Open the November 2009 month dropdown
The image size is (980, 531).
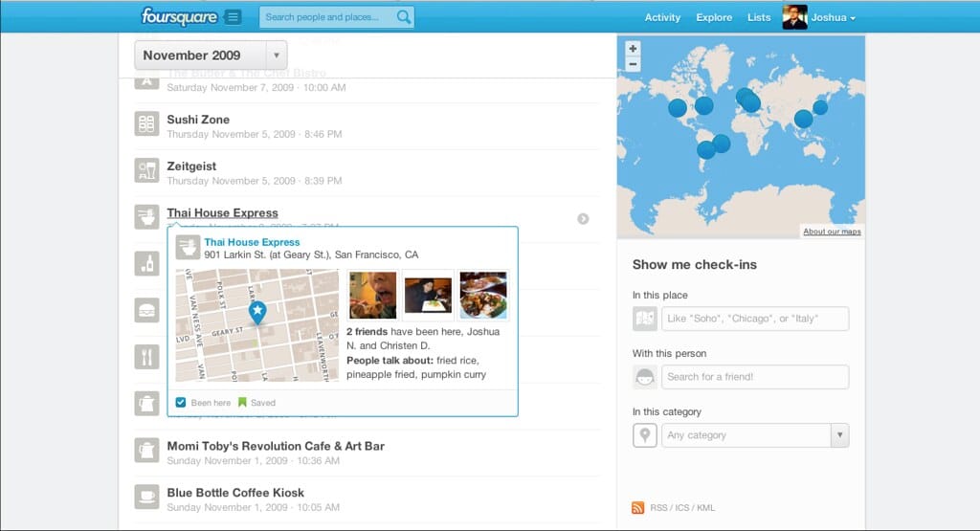[x=211, y=55]
